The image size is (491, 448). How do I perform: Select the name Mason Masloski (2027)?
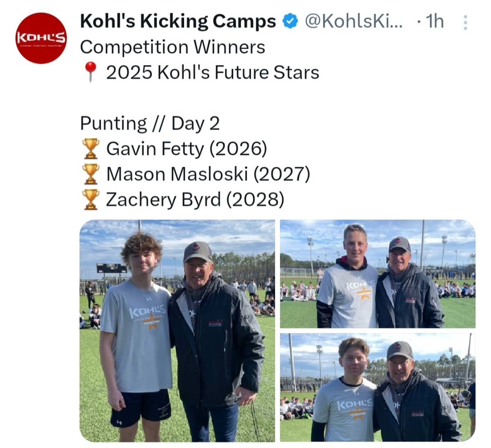tap(208, 174)
